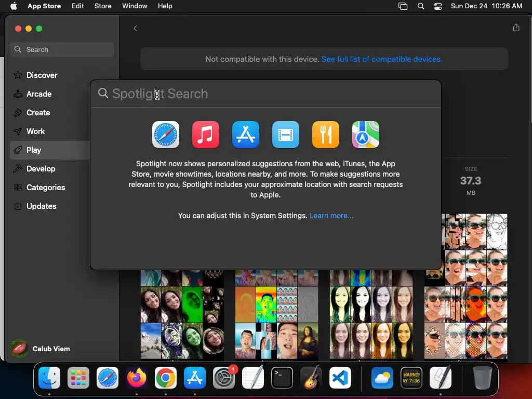Open TextEdit from the Dock
This screenshot has width=532, height=399.
click(x=253, y=377)
